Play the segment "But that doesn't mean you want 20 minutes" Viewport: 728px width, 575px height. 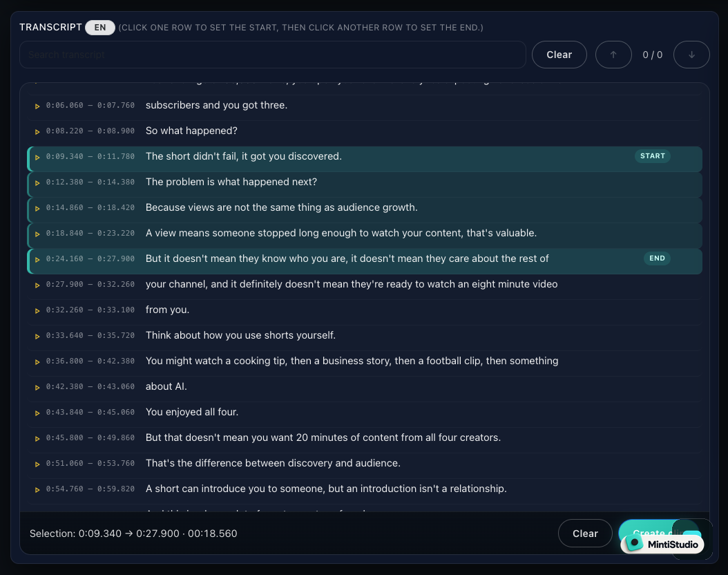pos(37,438)
